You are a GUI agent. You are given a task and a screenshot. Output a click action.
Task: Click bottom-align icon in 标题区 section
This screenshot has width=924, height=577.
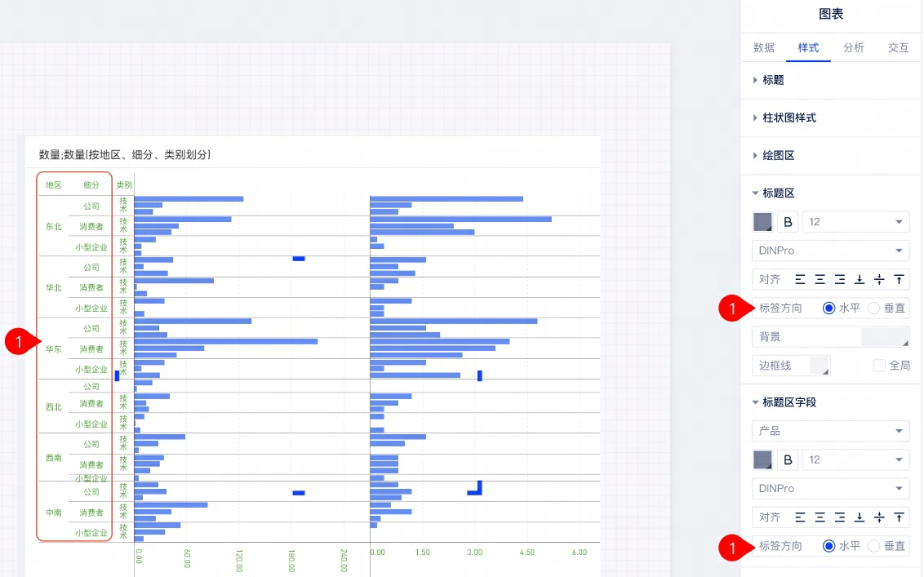tap(860, 279)
